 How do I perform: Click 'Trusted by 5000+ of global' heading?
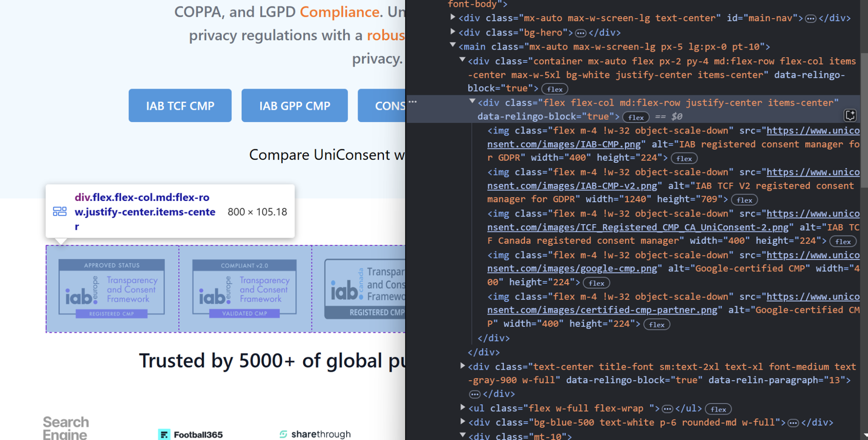tap(272, 361)
